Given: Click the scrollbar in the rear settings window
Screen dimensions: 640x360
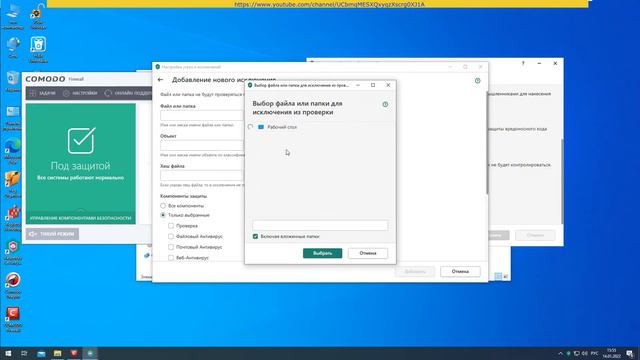Looking at the screenshot, I should point(562,181).
